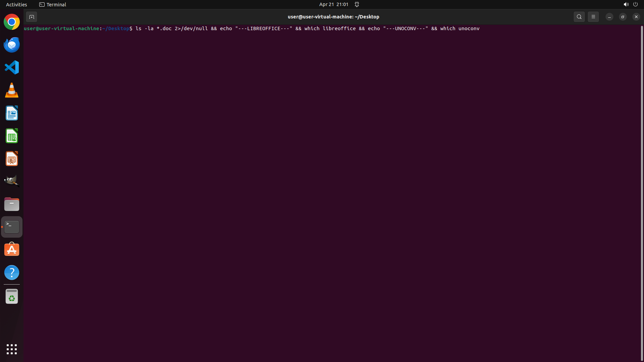This screenshot has width=644, height=362.
Task: Open VLC media player from the dock
Action: pos(12,90)
